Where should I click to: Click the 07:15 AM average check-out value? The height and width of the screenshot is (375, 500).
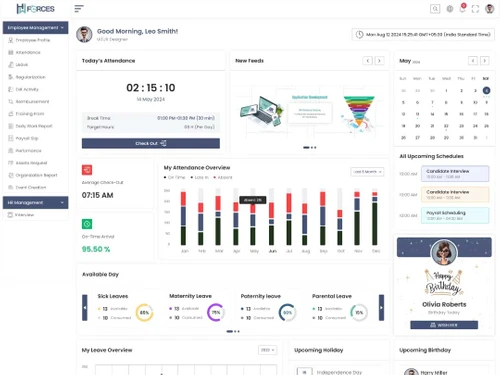[98, 195]
